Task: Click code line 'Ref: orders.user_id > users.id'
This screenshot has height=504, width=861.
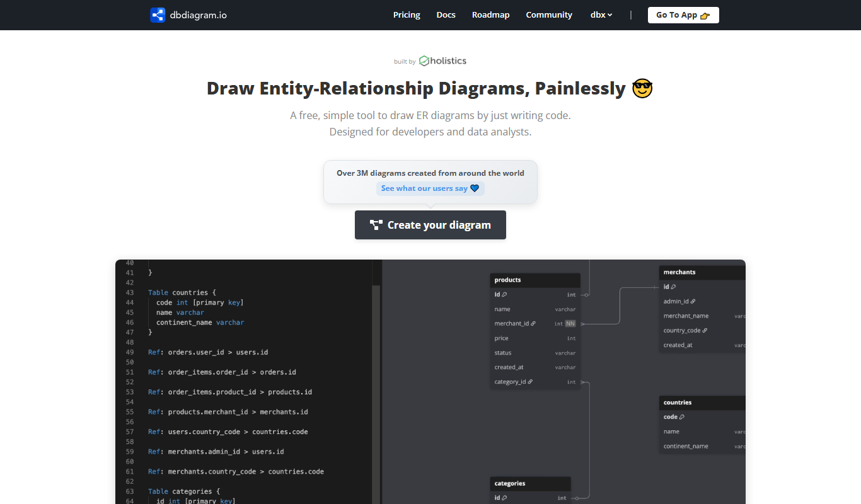Action: tap(208, 352)
